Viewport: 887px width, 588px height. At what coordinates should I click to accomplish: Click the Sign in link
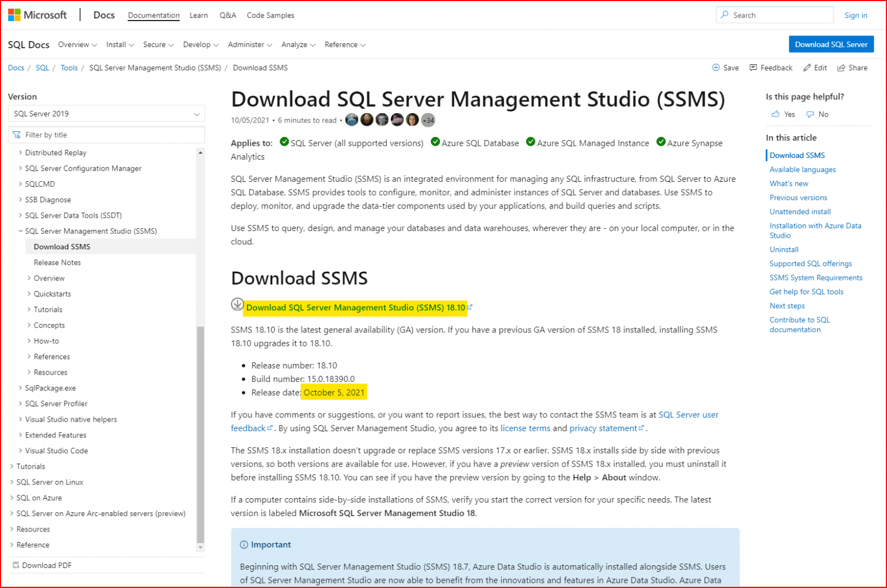(855, 16)
